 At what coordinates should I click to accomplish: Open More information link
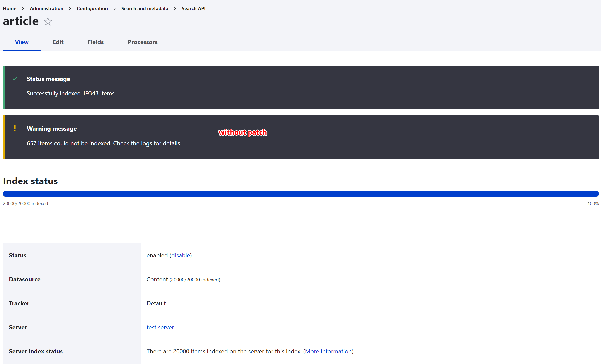(x=328, y=351)
